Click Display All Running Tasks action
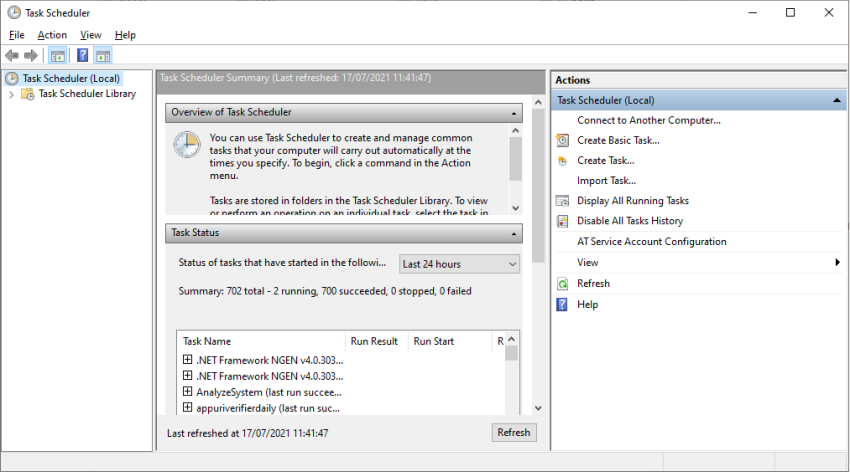The image size is (850, 472). 633,201
